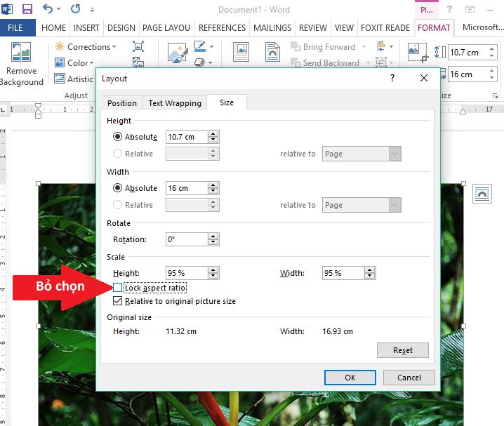This screenshot has width=504, height=426.
Task: Select Relative radio under Width
Action: pos(117,205)
